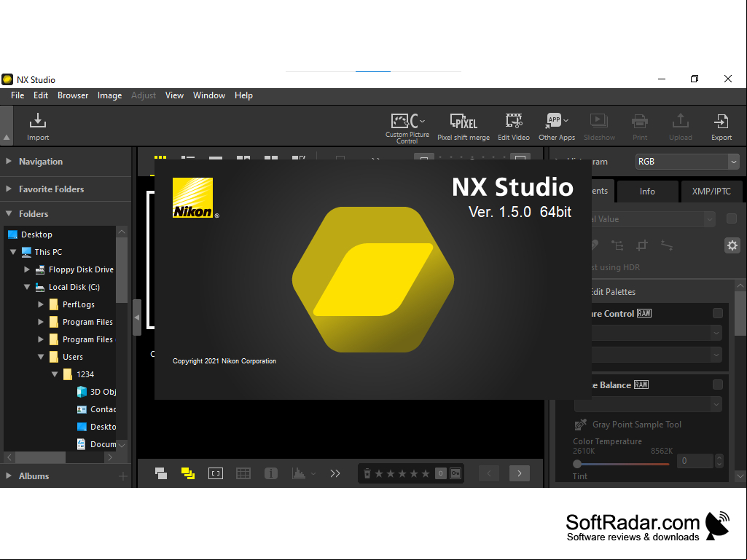Expand the Albums panel
Image resolution: width=747 pixels, height=560 pixels.
pyautogui.click(x=9, y=476)
